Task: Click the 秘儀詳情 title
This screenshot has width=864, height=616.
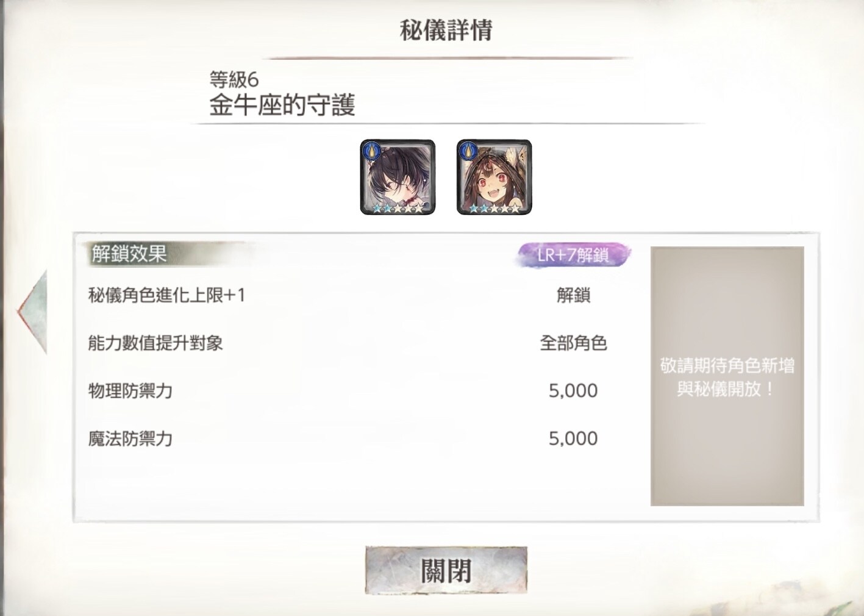Action: coord(446,30)
